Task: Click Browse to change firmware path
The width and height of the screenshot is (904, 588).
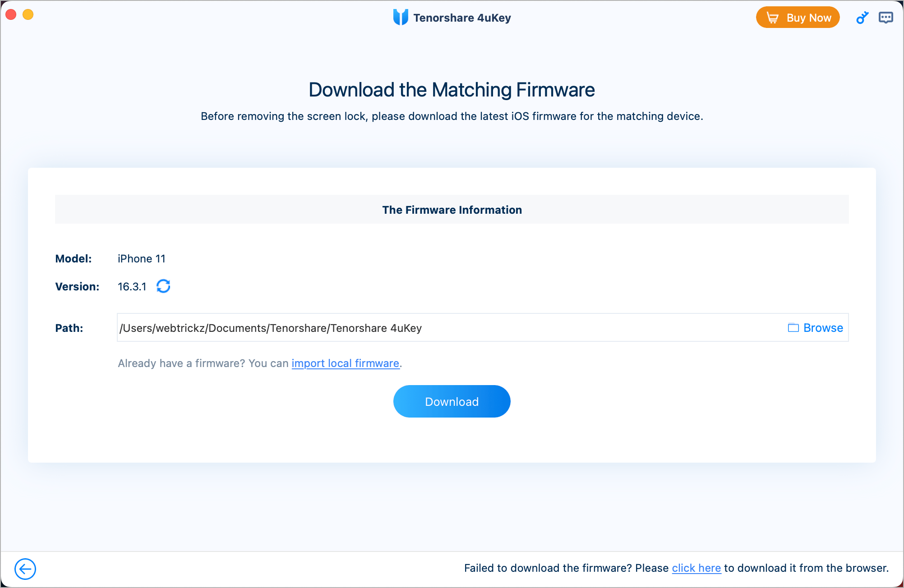Action: [816, 328]
